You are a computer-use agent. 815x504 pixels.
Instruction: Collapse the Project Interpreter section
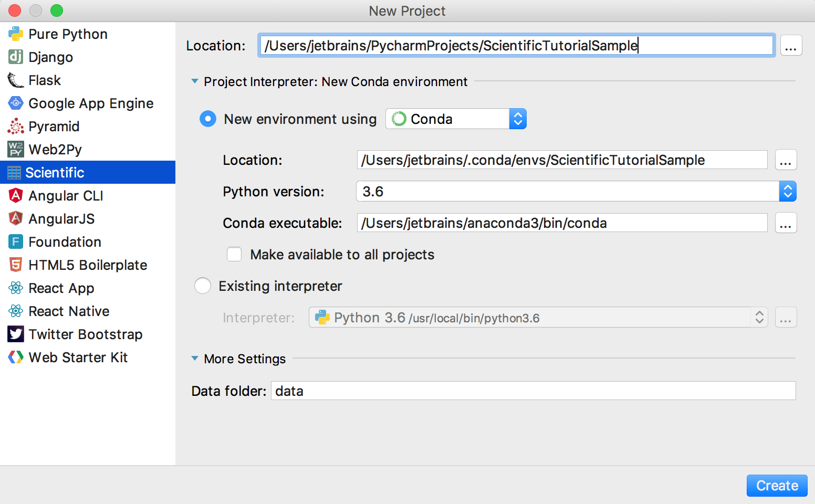[x=194, y=81]
